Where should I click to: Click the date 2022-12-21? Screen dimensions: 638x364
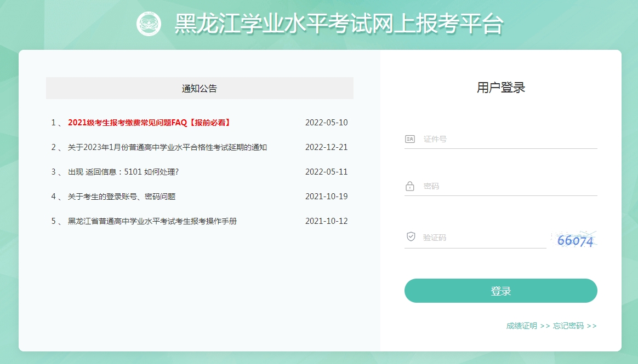click(x=326, y=147)
